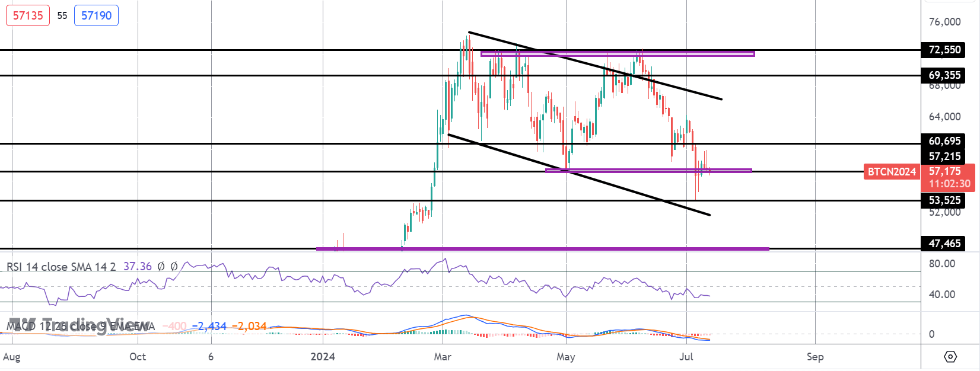Click the 40.00 RSI scale value

[x=942, y=295]
